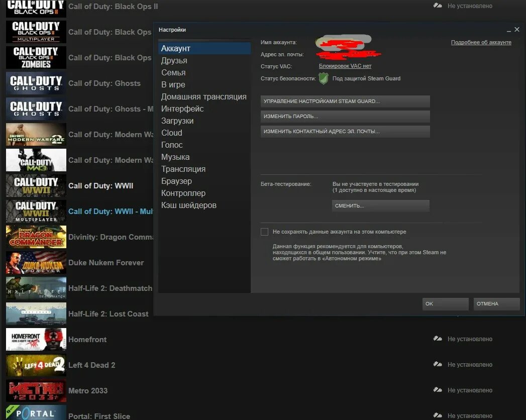Click Отмена to cancel settings
526x420 pixels.
[496, 303]
